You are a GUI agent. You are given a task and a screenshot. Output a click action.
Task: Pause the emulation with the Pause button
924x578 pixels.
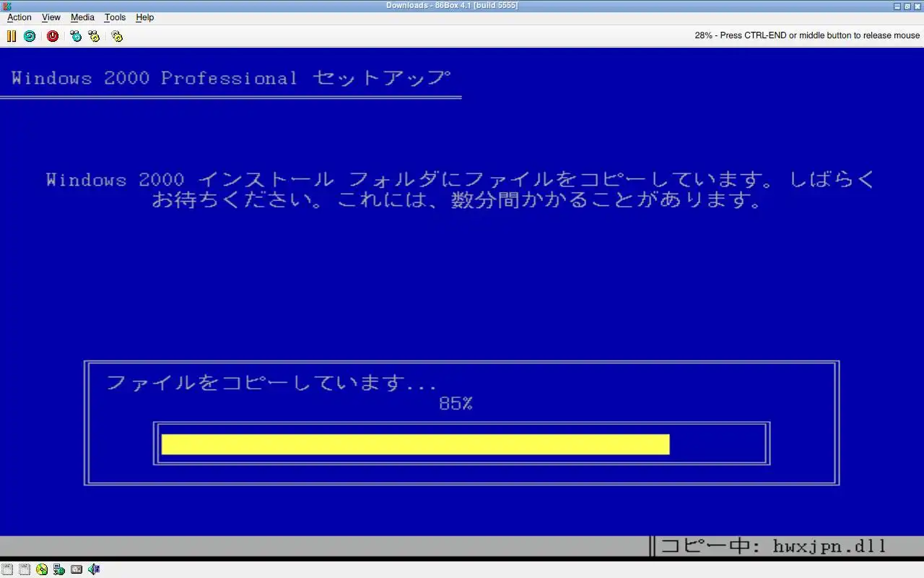(12, 35)
